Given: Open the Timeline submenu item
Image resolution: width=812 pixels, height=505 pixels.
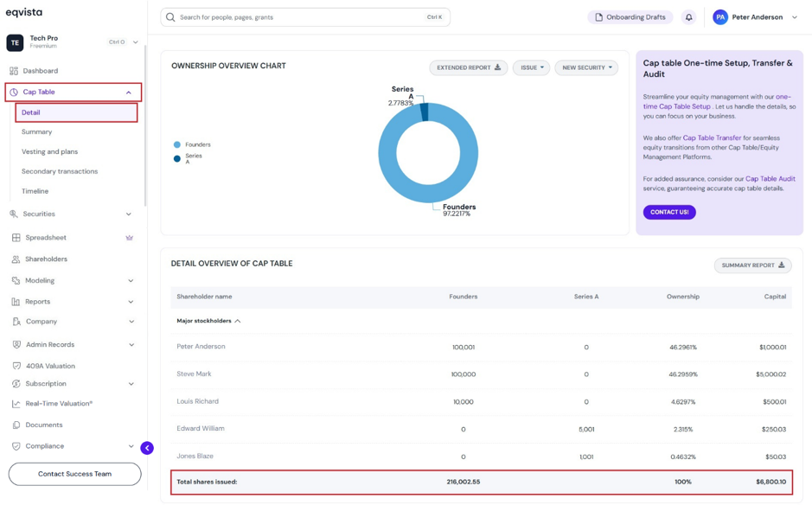Looking at the screenshot, I should click(35, 191).
